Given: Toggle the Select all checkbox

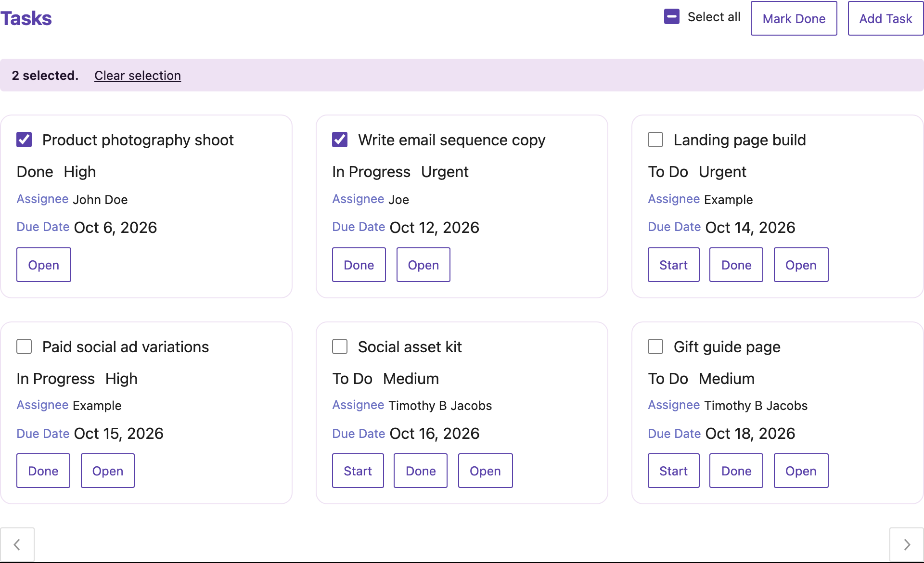Looking at the screenshot, I should (x=672, y=17).
